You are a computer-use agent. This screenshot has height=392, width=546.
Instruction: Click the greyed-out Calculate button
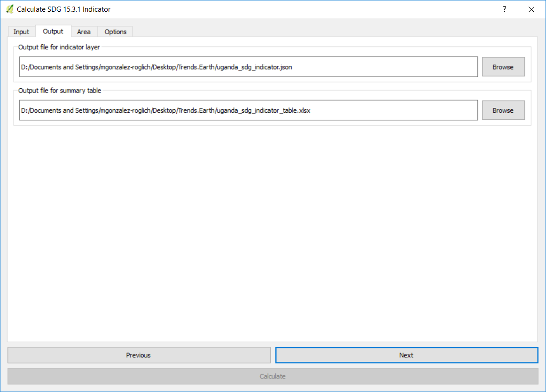[273, 377]
